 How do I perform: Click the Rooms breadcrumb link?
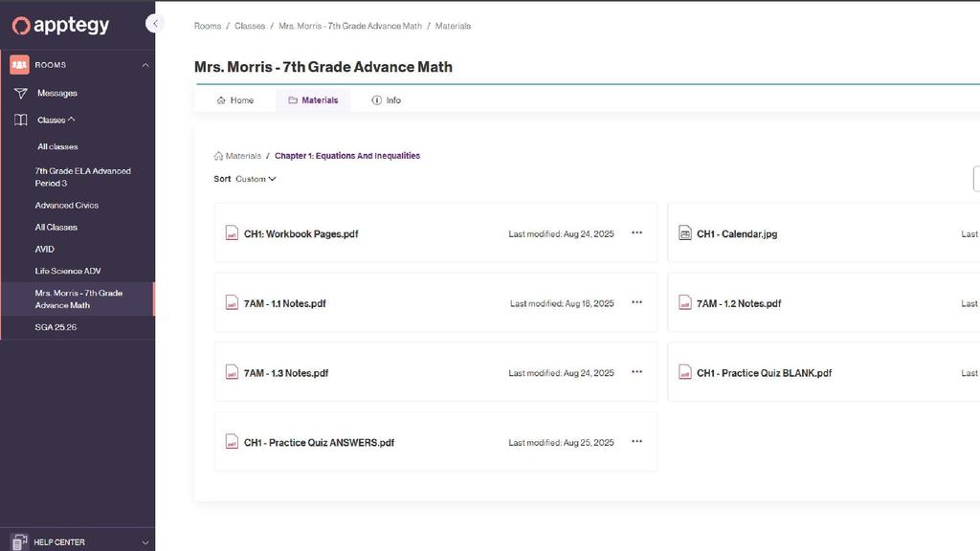[208, 26]
